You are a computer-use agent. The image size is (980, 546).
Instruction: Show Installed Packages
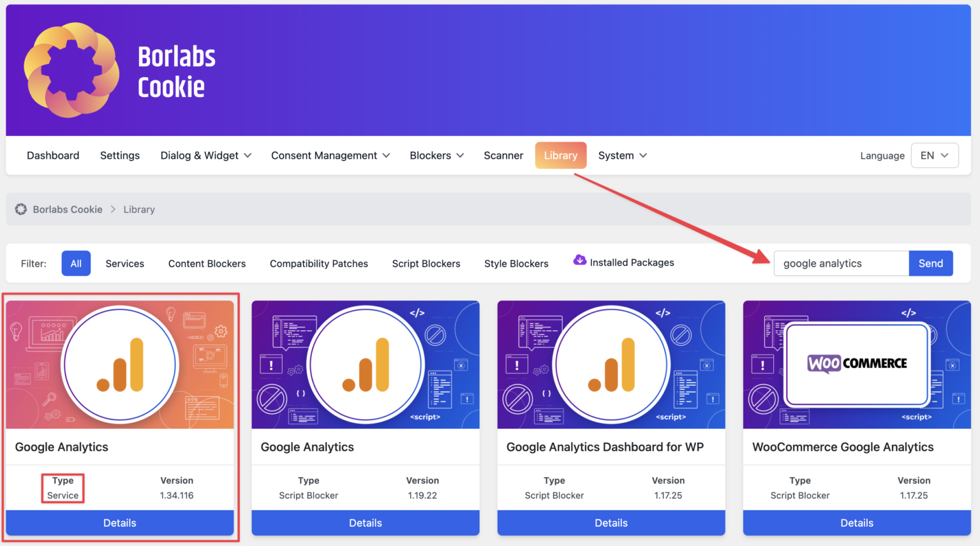tap(632, 262)
